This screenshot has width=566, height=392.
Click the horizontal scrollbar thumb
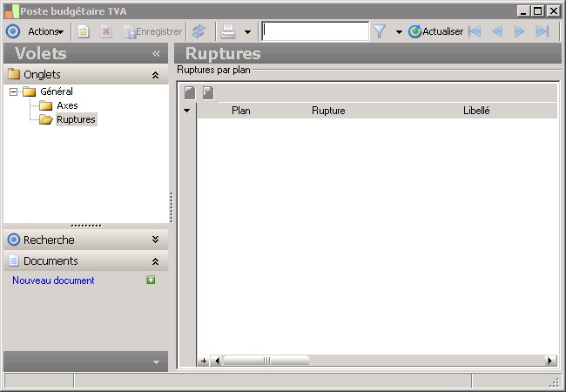pyautogui.click(x=266, y=361)
